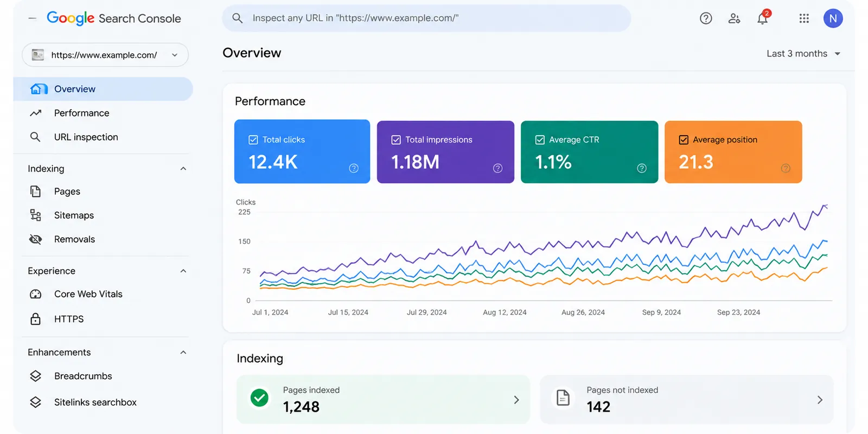Toggle the Average position checkbox
868x434 pixels.
tap(684, 140)
